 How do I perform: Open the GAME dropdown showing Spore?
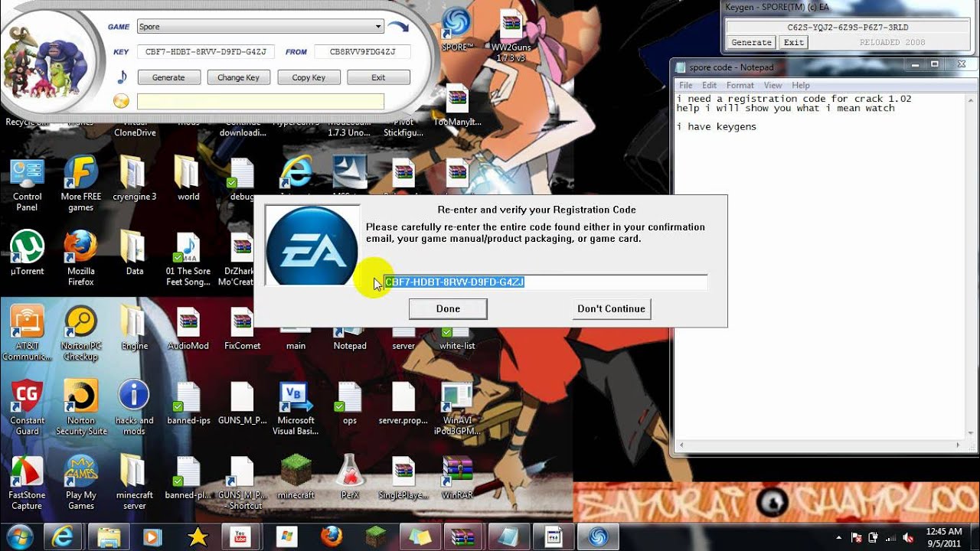pos(260,27)
